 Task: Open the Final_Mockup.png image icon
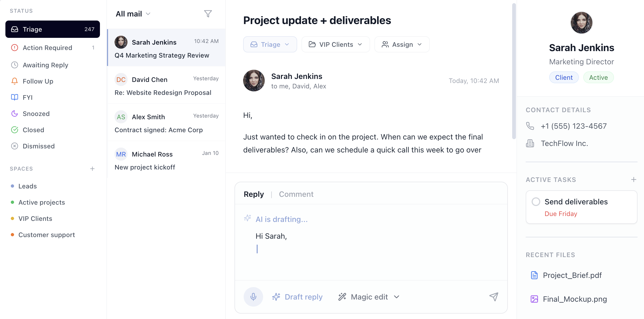[x=534, y=299]
